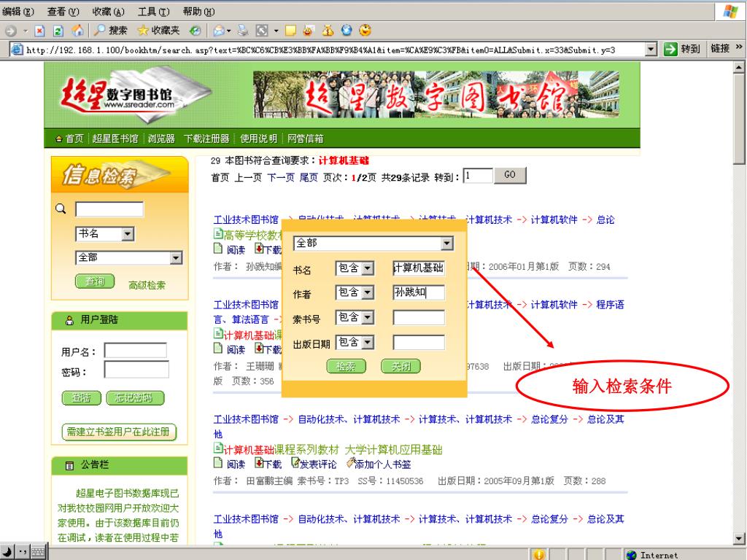Click the 忘记密码 button
This screenshot has height=560, width=747.
click(x=135, y=397)
